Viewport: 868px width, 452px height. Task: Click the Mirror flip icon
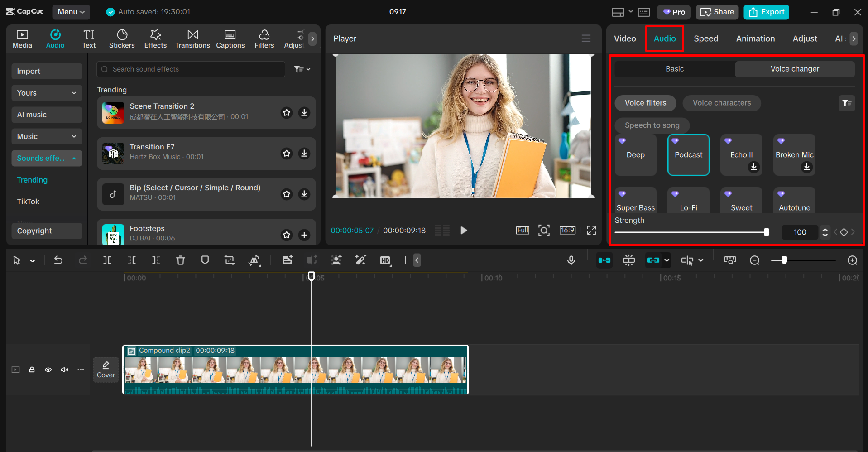(x=254, y=260)
